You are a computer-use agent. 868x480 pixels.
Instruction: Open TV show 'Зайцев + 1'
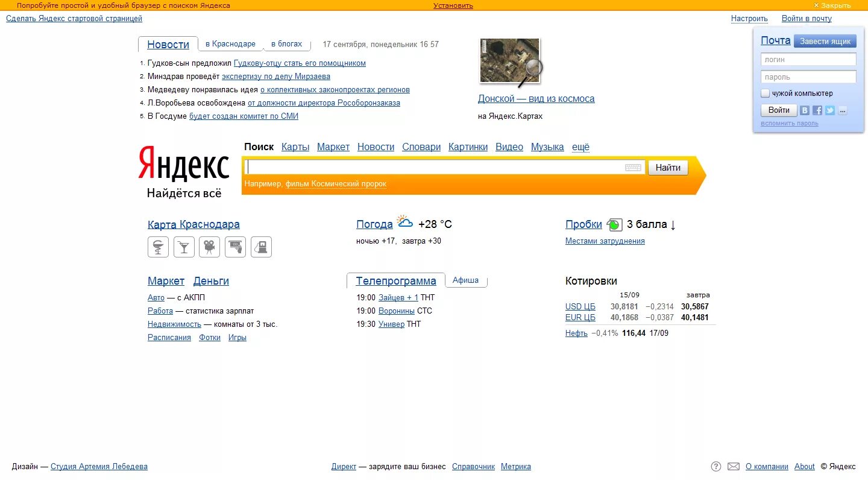(398, 297)
